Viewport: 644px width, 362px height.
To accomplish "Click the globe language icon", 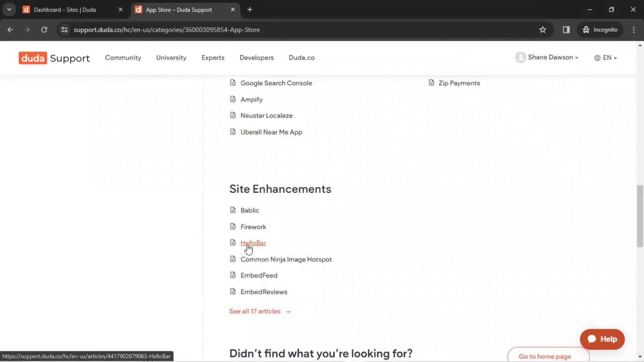I will point(597,58).
